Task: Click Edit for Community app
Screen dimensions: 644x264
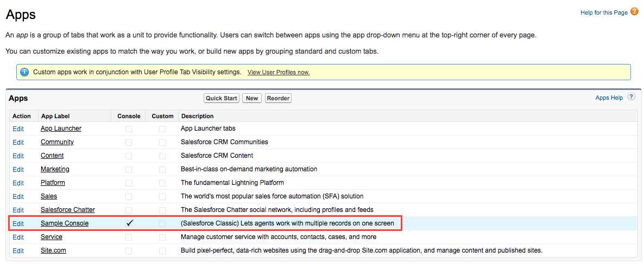Action: pos(18,142)
